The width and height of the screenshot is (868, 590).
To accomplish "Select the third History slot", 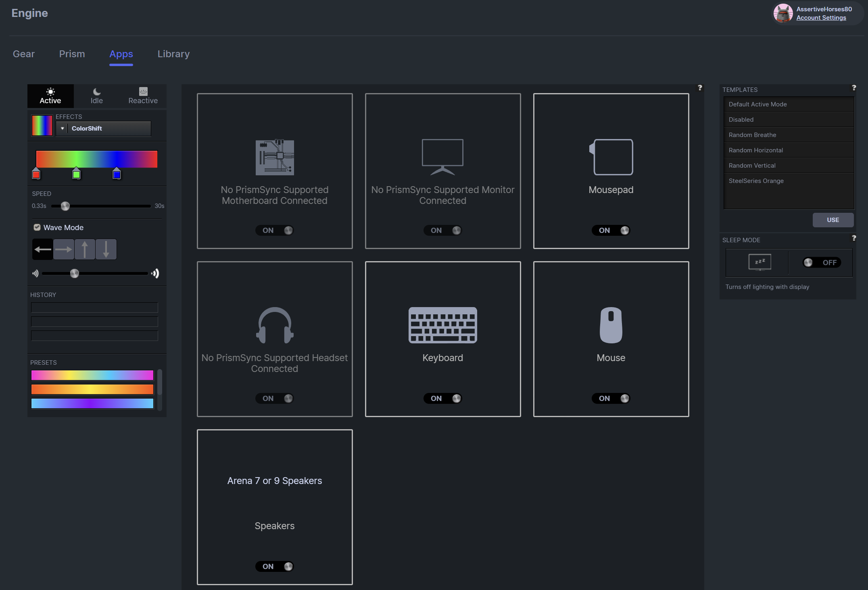I will point(94,336).
